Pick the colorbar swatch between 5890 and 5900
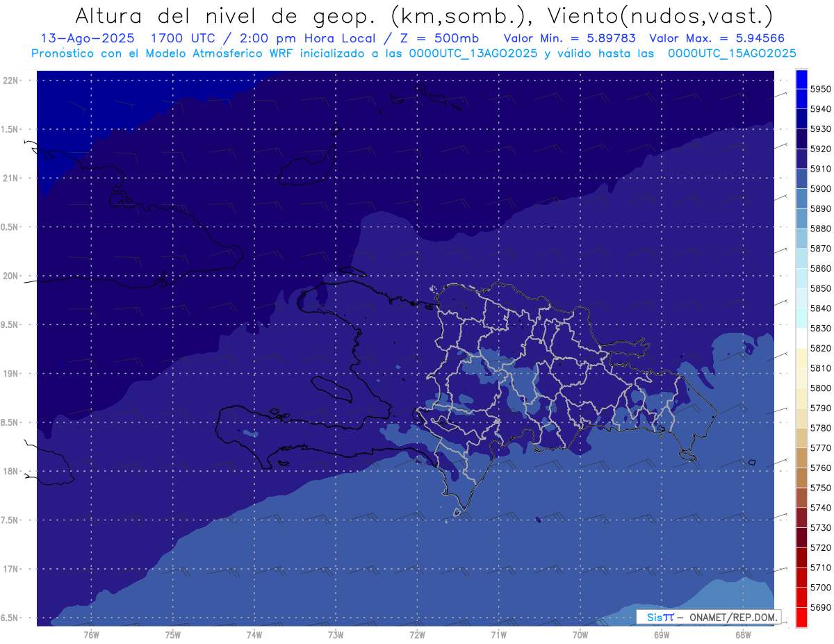Viewport: 834px width, 644px height. coord(801,198)
